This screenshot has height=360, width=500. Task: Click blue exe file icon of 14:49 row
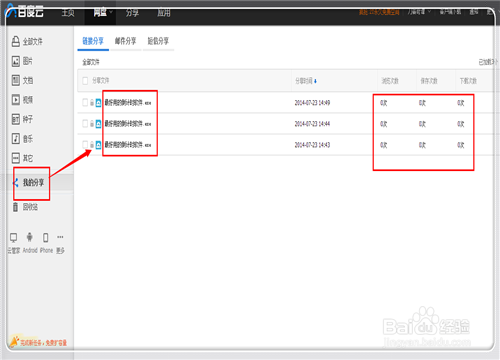(x=98, y=103)
